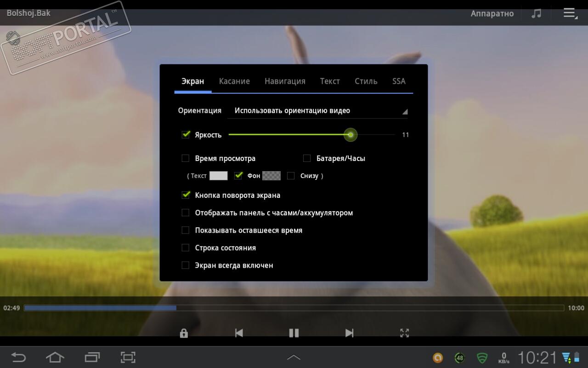
Task: Enable the Снизу checkbox
Action: pyautogui.click(x=291, y=176)
